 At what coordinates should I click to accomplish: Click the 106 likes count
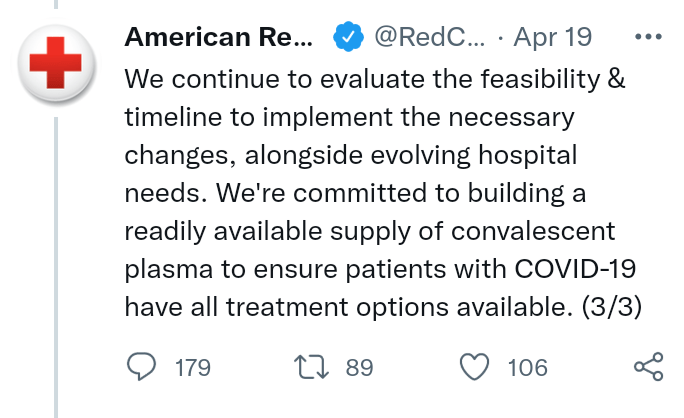tap(527, 368)
